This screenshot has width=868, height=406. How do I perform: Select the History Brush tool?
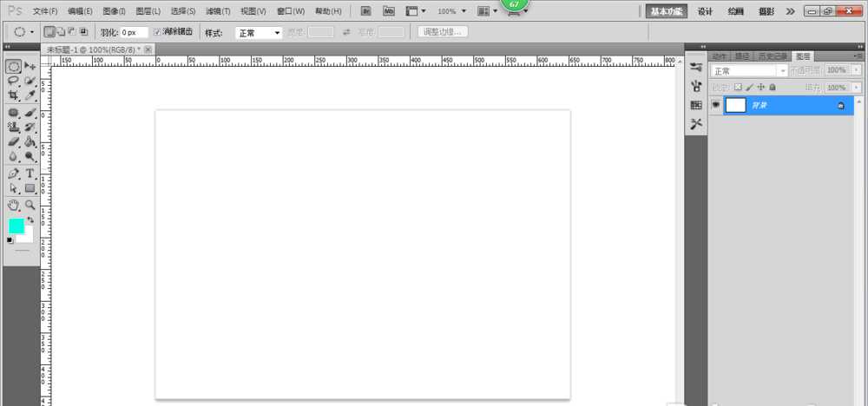click(x=30, y=128)
